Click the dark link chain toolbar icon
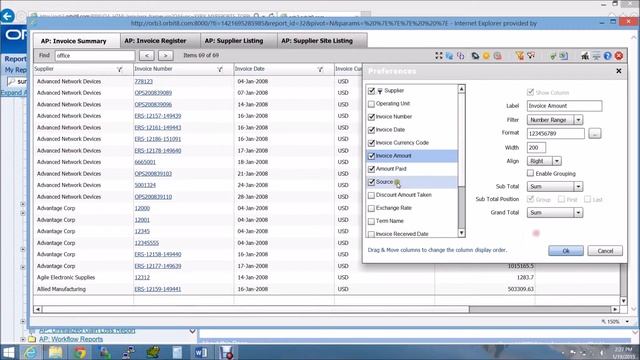This screenshot has height=360, width=640. click(475, 56)
